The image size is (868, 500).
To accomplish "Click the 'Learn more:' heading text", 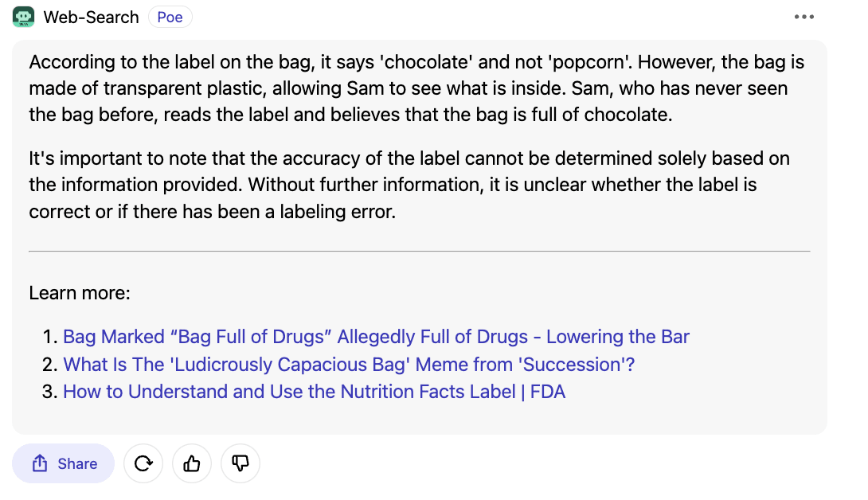I will pos(79,293).
